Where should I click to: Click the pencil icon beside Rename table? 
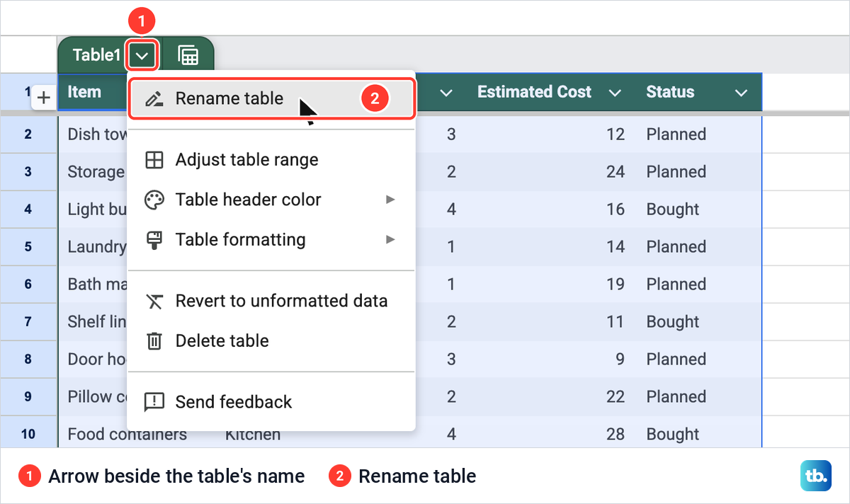point(154,99)
